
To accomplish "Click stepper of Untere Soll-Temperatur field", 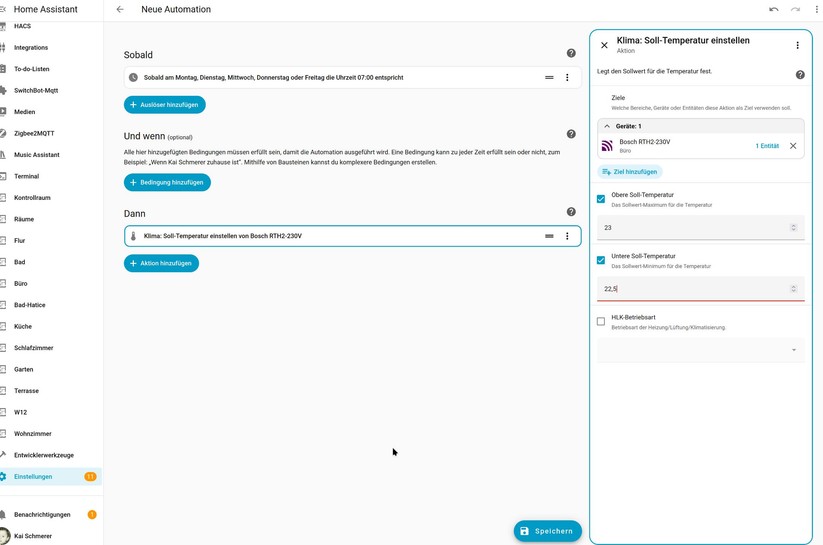I will tap(794, 289).
